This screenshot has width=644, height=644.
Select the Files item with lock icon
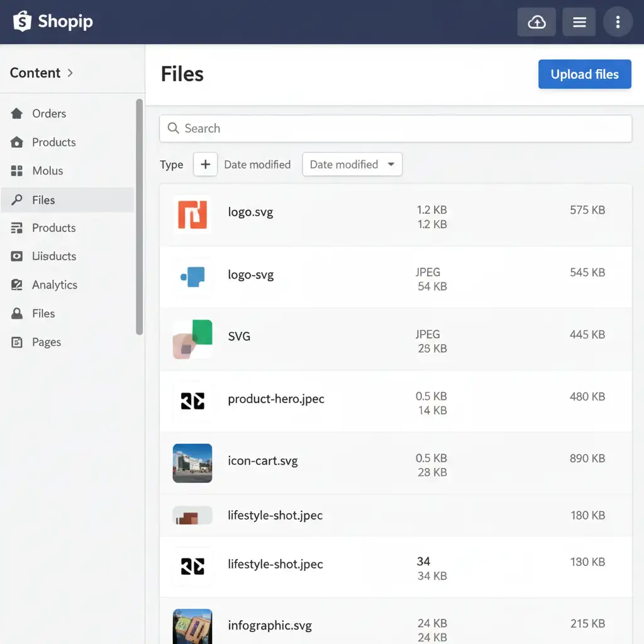click(x=43, y=313)
